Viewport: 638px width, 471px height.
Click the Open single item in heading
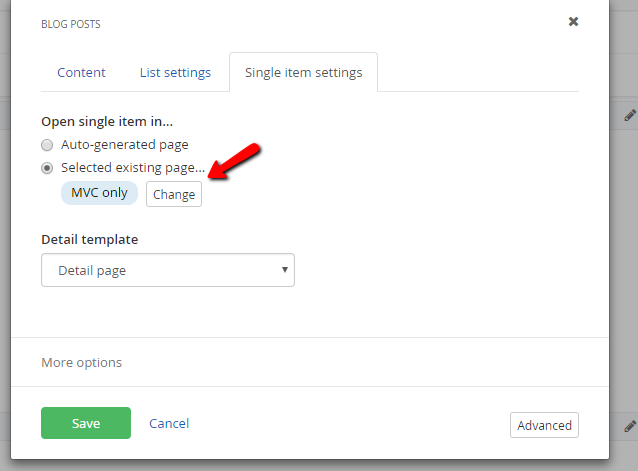pyautogui.click(x=107, y=122)
